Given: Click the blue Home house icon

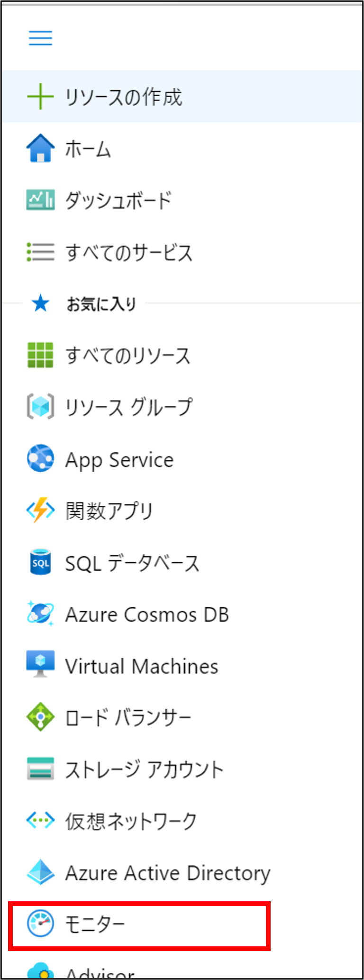Looking at the screenshot, I should (40, 148).
